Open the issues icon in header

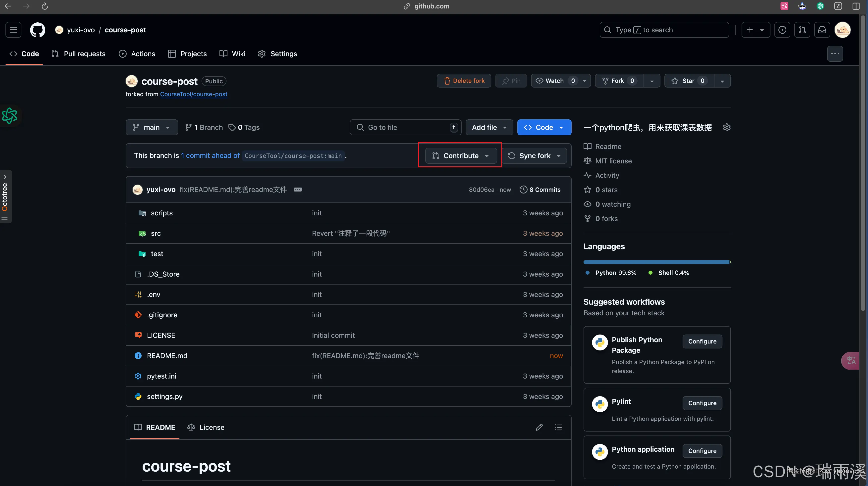point(782,30)
